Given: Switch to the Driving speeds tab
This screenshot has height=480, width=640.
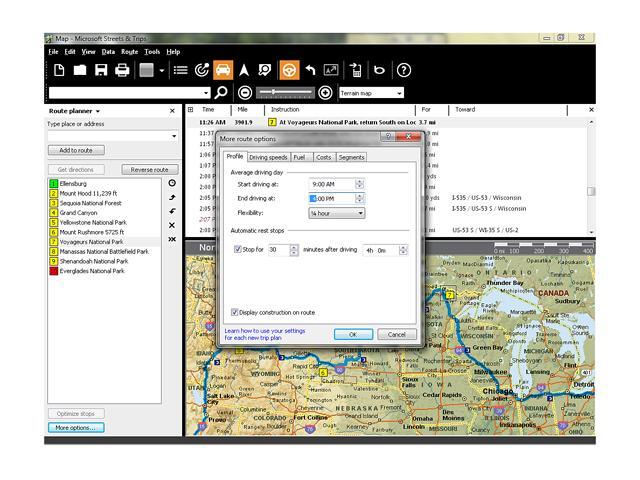Looking at the screenshot, I should pos(268,157).
